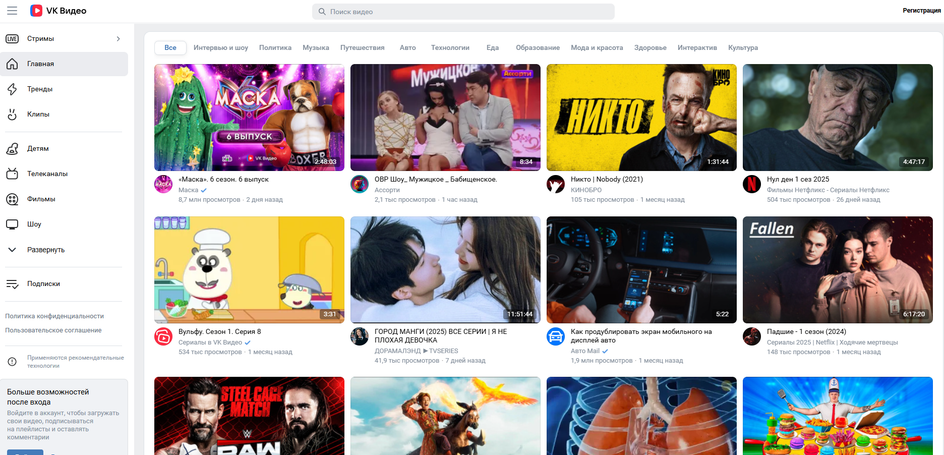Open the Ассорти channel avatar
The image size is (944, 455).
tap(359, 184)
